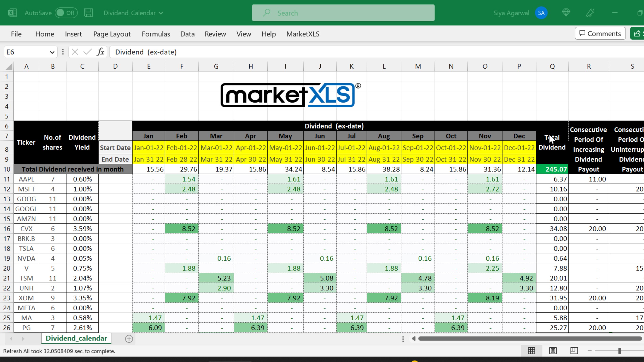Add a new sheet with plus icon
Screen dimensions: 644x362
pos(129,339)
